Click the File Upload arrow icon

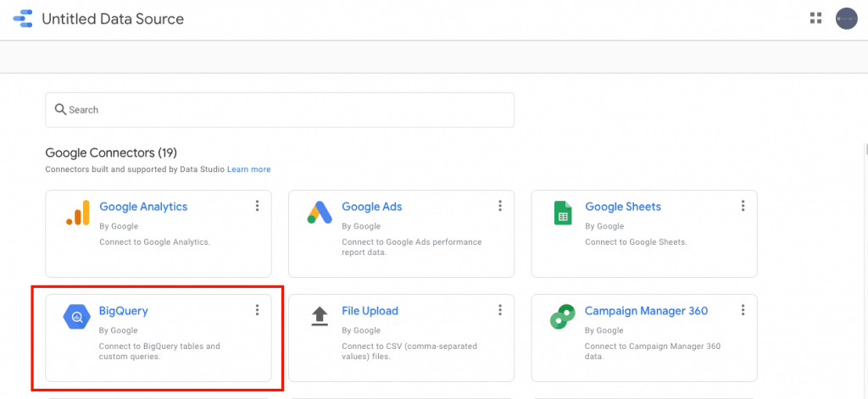pyautogui.click(x=320, y=317)
